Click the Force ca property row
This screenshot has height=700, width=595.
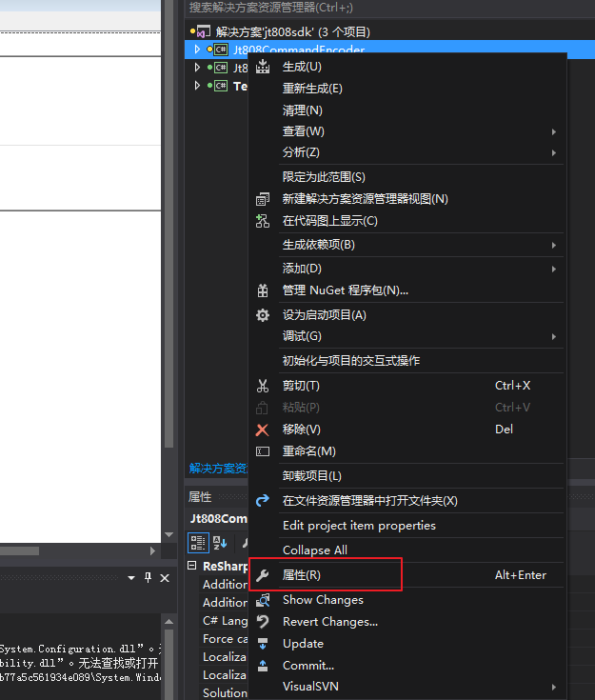pyautogui.click(x=225, y=639)
